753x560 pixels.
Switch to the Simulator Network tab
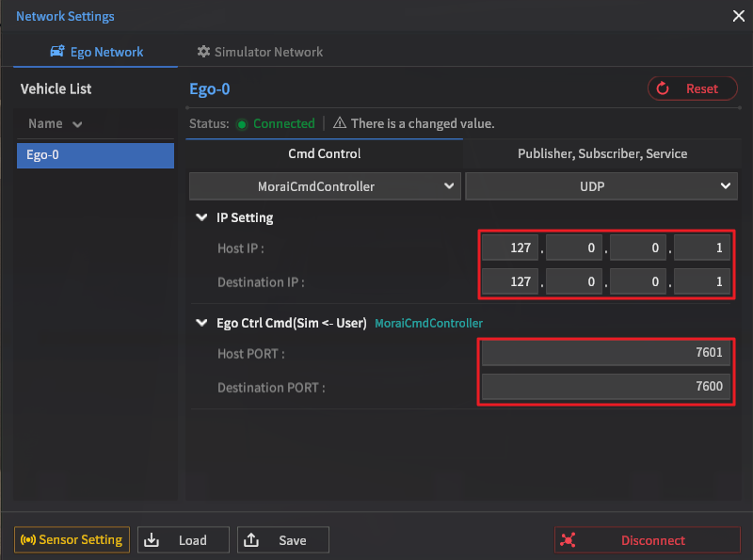260,52
